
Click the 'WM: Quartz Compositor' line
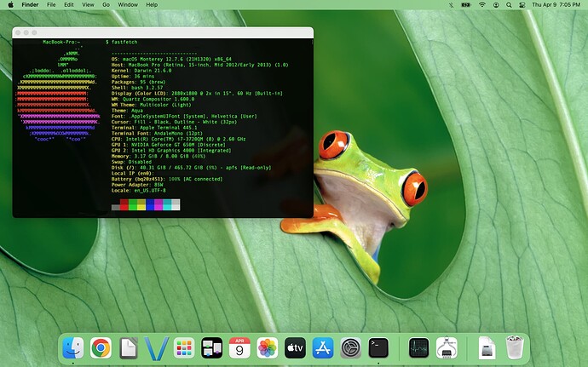[x=153, y=99]
